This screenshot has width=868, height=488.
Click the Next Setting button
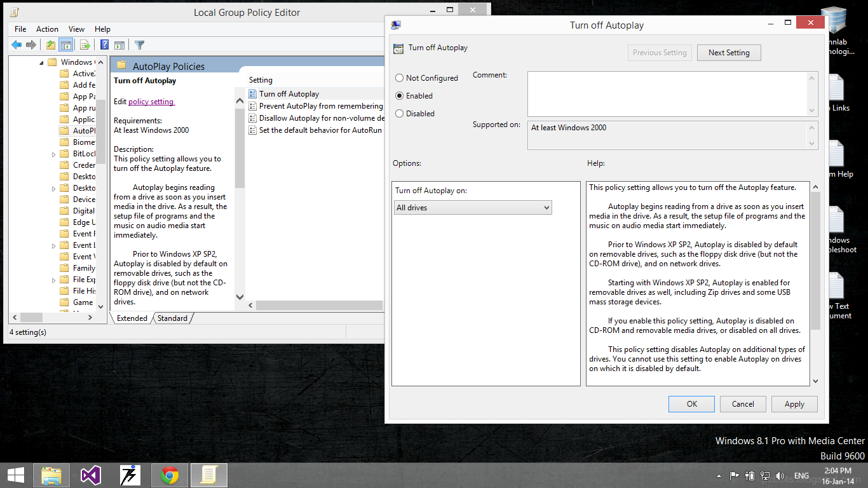(x=729, y=53)
